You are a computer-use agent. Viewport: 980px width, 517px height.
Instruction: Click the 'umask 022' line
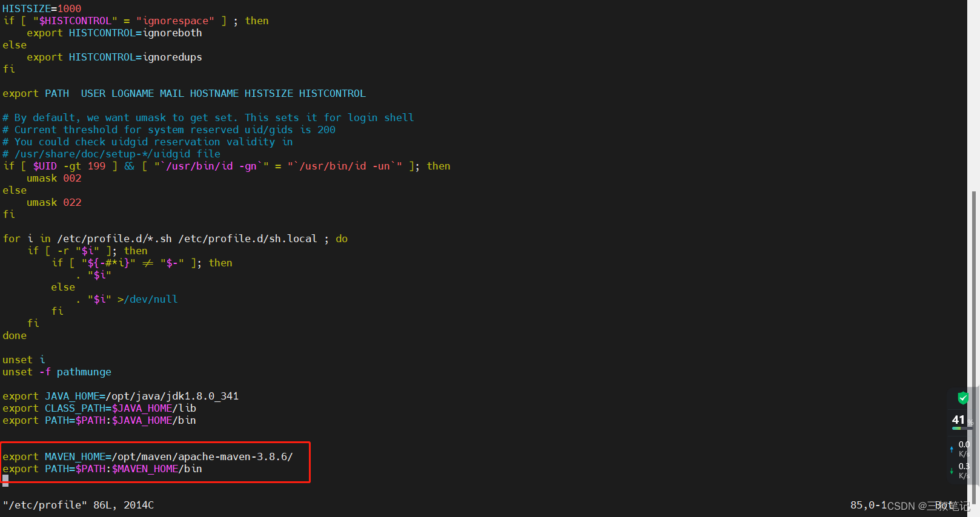pyautogui.click(x=54, y=202)
